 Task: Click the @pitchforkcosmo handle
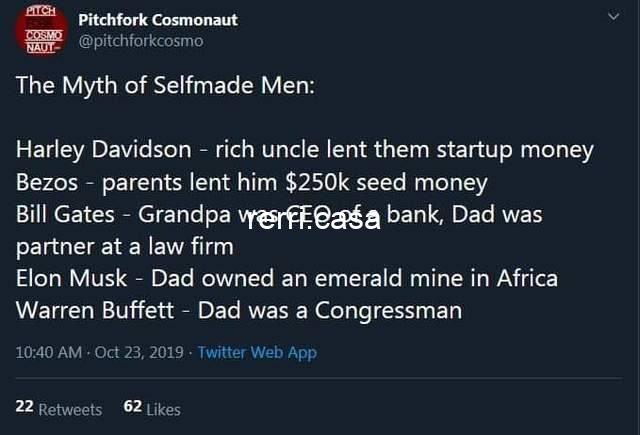pos(140,41)
